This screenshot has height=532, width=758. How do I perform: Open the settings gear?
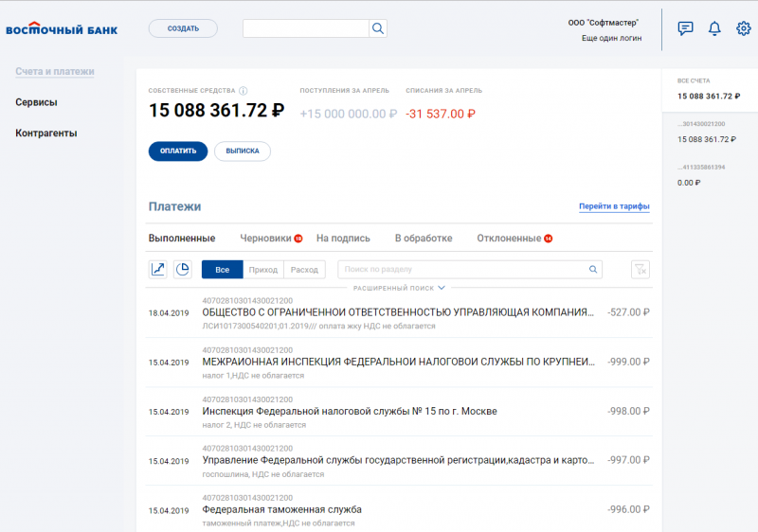tap(744, 28)
